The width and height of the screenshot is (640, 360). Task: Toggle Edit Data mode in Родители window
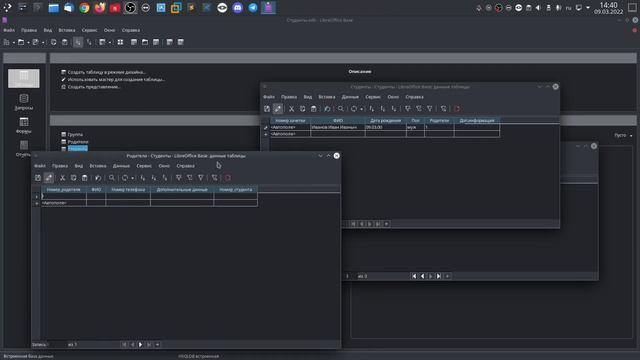49,178
